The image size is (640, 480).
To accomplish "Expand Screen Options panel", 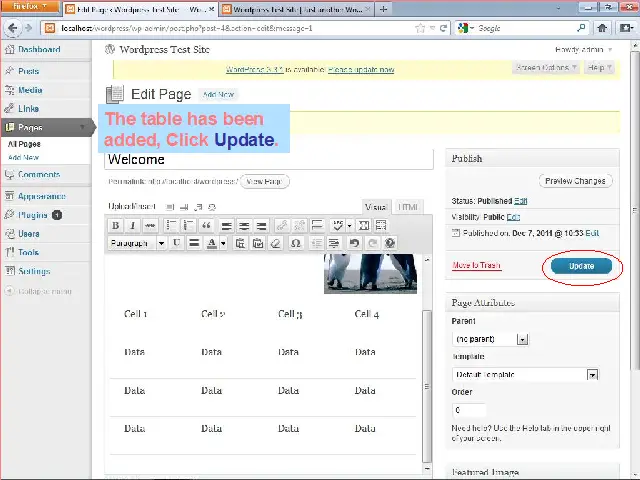I will tap(546, 67).
